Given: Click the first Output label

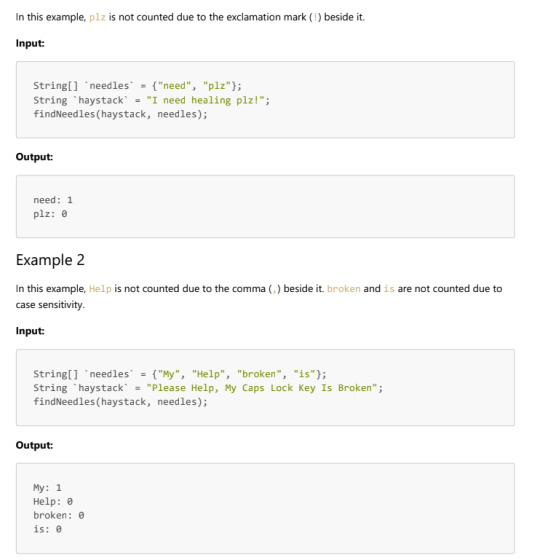Looking at the screenshot, I should [x=34, y=157].
